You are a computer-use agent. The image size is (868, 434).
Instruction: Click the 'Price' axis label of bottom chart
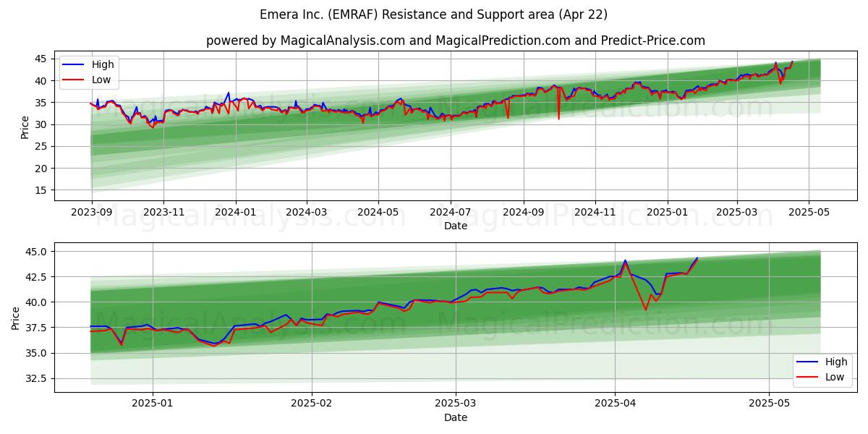(x=16, y=318)
